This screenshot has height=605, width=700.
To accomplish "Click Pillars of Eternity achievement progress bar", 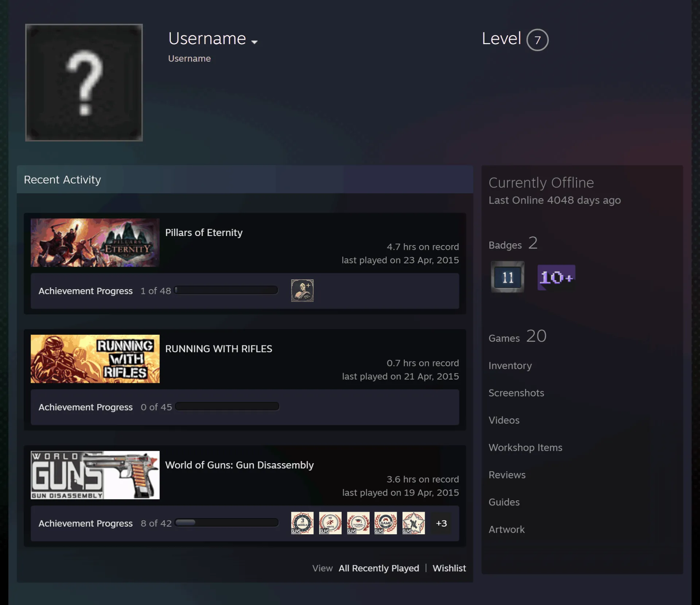I will pyautogui.click(x=226, y=290).
